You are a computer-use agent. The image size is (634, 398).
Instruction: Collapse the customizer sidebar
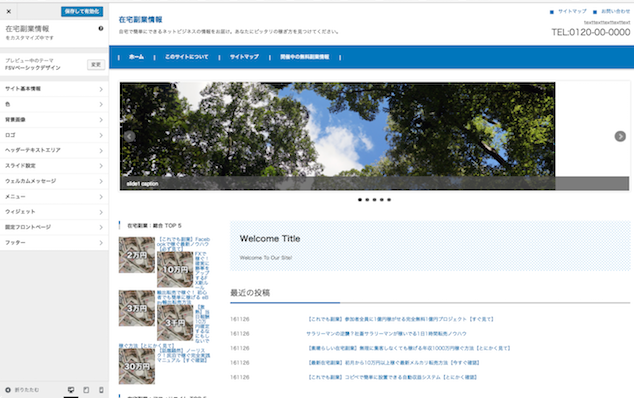pyautogui.click(x=22, y=390)
